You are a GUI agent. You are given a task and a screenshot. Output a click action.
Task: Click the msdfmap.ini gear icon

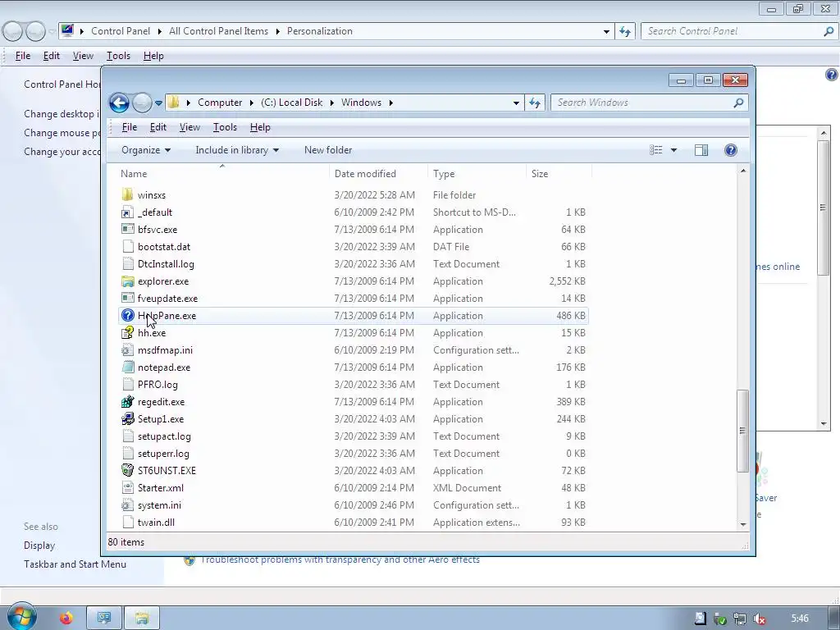click(127, 349)
